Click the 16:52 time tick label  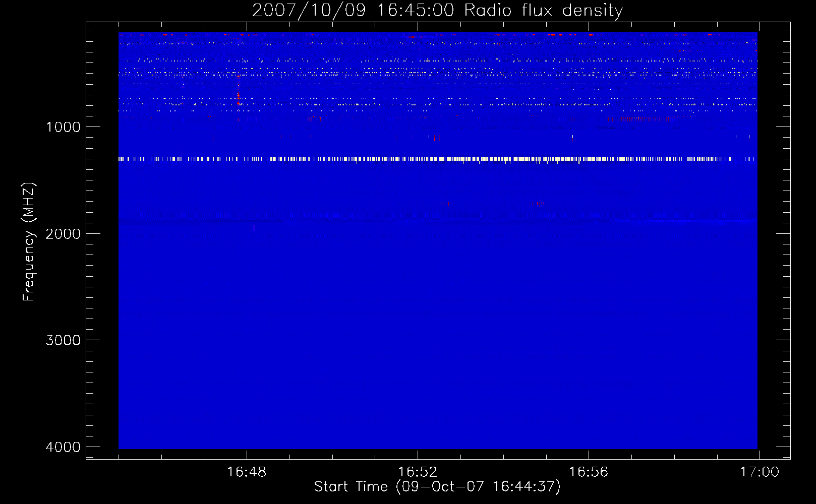418,472
